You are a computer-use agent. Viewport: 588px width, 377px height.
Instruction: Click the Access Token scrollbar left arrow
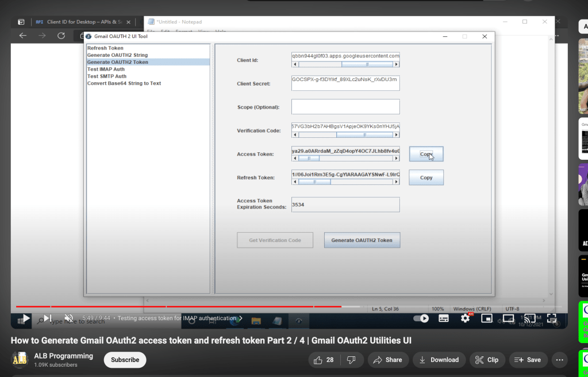[295, 158]
